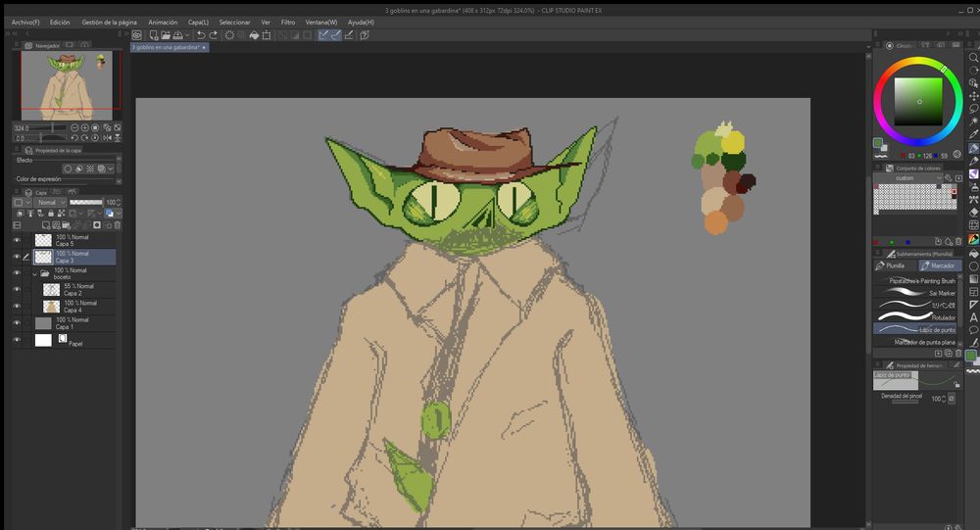Click the navigator rotation slider
This screenshot has width=980, height=530.
click(x=49, y=137)
